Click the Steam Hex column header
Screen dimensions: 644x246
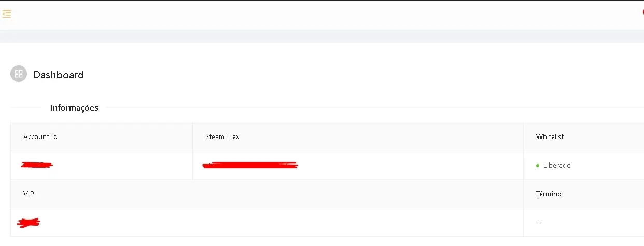click(x=222, y=136)
